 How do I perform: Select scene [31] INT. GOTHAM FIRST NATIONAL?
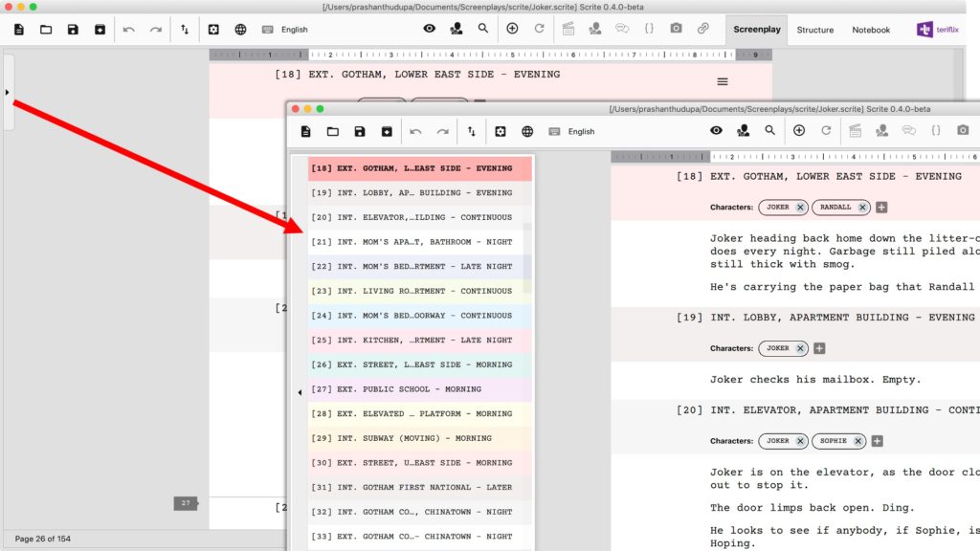[419, 487]
